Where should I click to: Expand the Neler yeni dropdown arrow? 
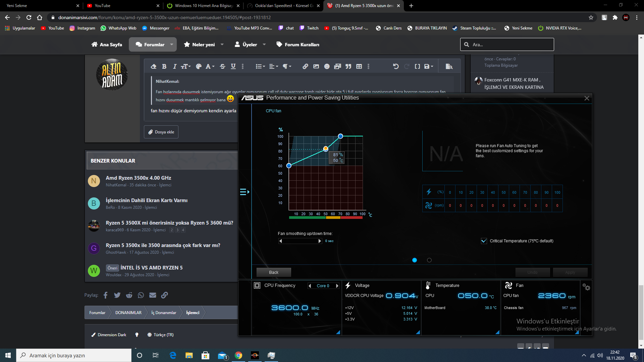coord(222,45)
